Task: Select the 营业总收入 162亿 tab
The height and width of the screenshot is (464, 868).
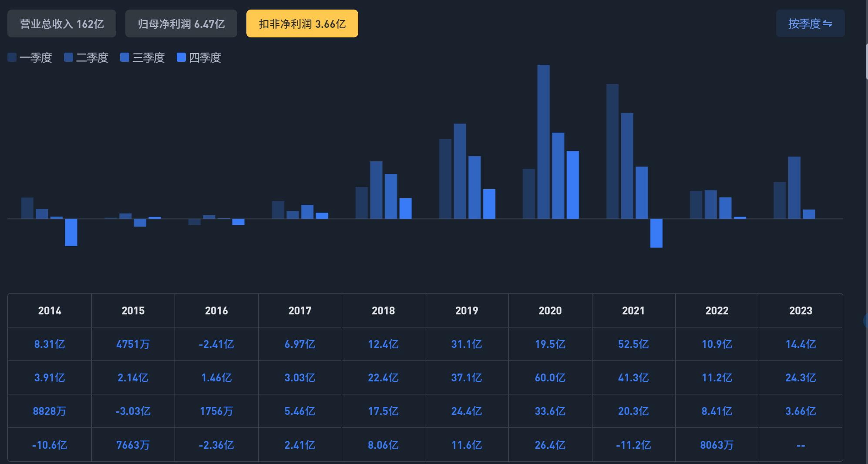Action: (62, 23)
